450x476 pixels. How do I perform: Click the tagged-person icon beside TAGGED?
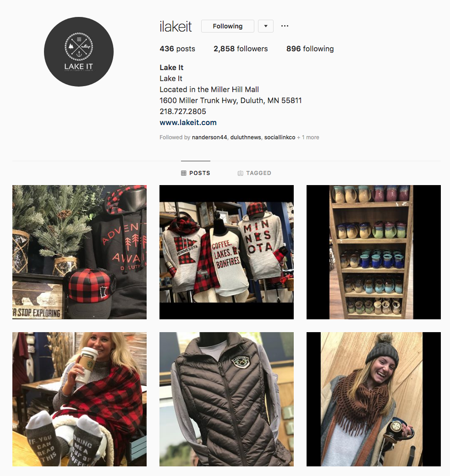[x=240, y=173]
